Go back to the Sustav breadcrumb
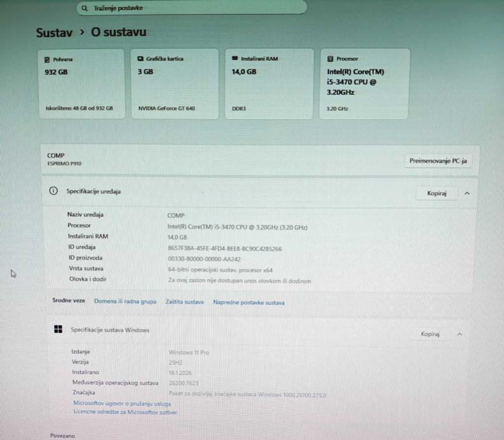504x440 pixels. 54,33
